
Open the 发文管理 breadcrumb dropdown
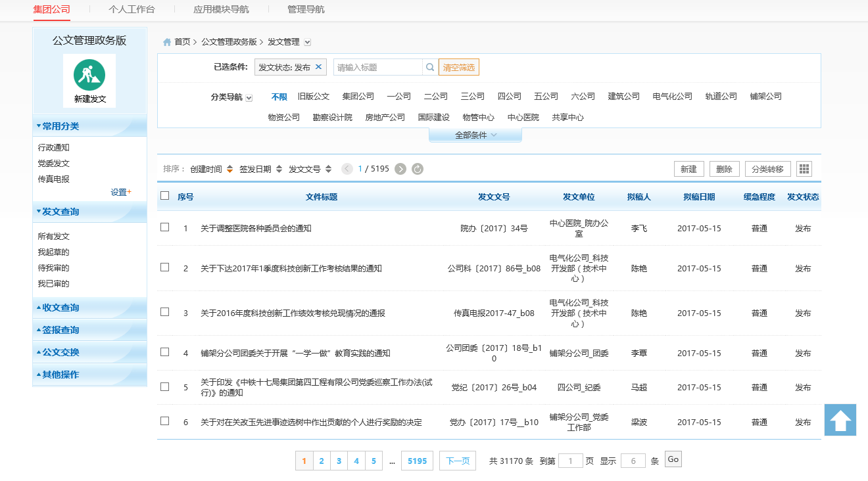[x=307, y=42]
